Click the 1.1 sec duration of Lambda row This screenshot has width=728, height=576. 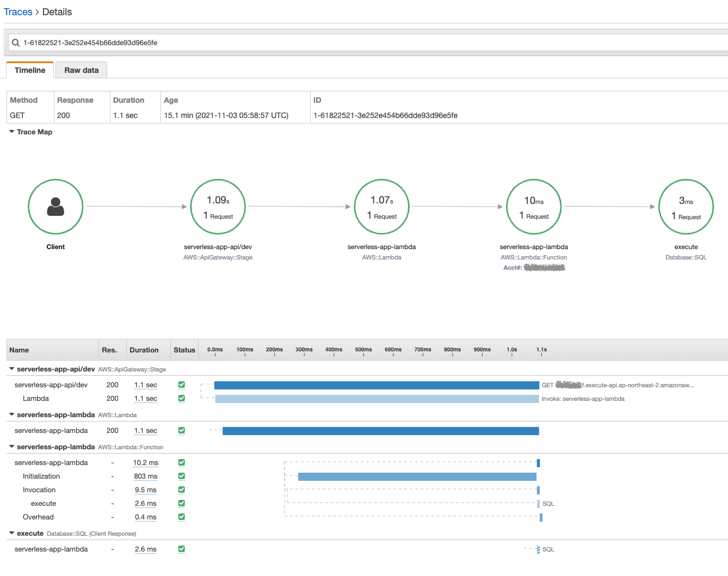point(146,398)
